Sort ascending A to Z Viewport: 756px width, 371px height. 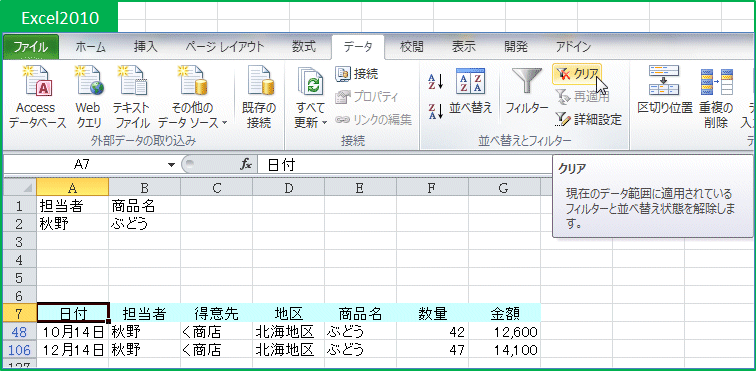pyautogui.click(x=436, y=83)
